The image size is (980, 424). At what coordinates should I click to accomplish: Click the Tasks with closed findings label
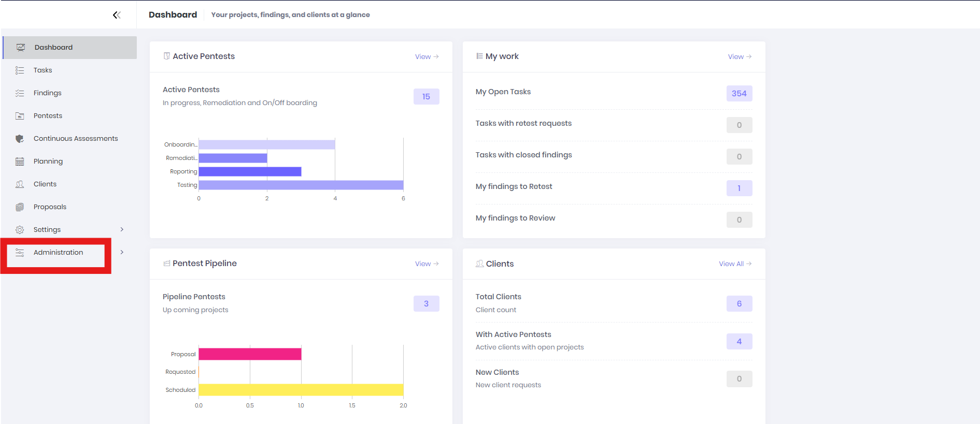pos(524,155)
